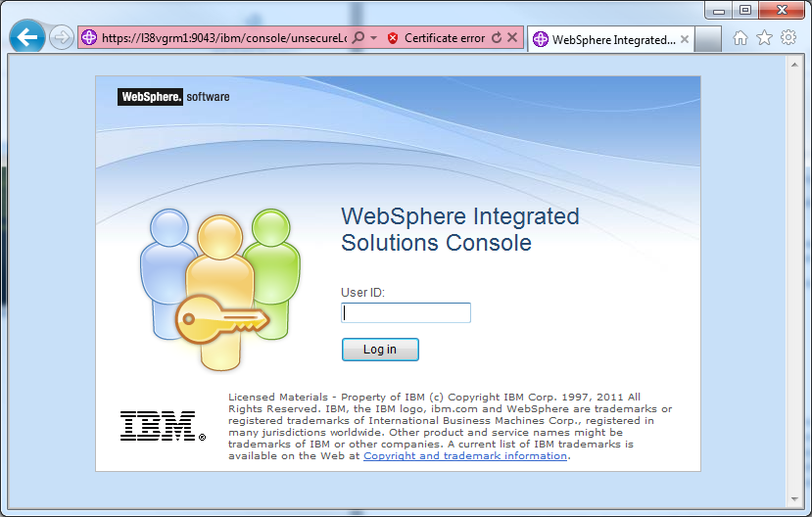Open the Certificate error details
The image size is (812, 517).
pos(445,38)
